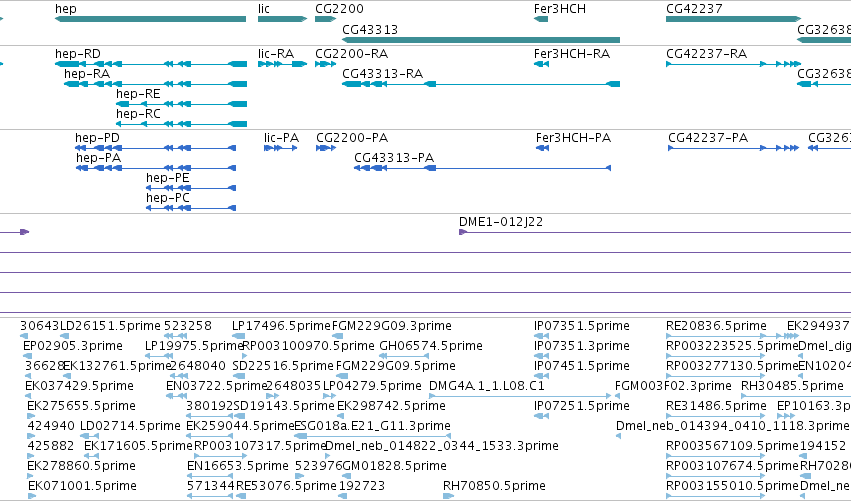Select the EK071001.5prime EST label
The height and width of the screenshot is (501, 851).
(82, 486)
